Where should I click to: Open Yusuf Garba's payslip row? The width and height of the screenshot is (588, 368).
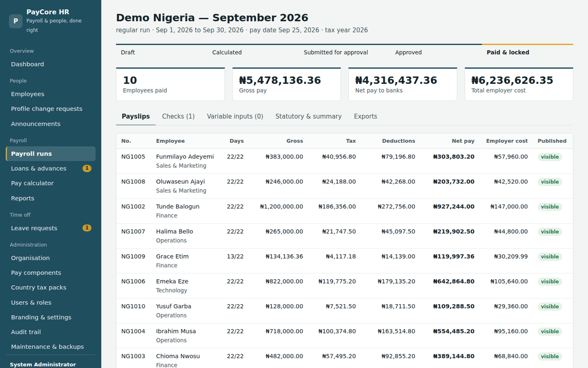(344, 311)
